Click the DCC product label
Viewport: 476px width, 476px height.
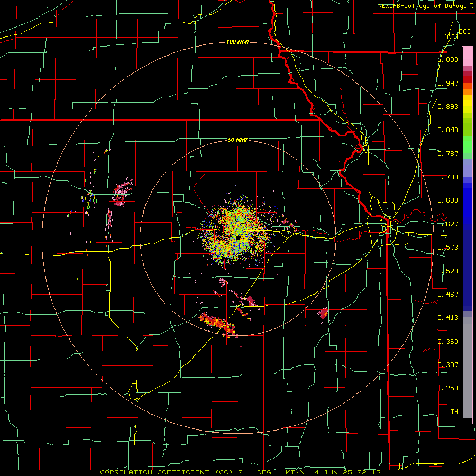tap(464, 32)
